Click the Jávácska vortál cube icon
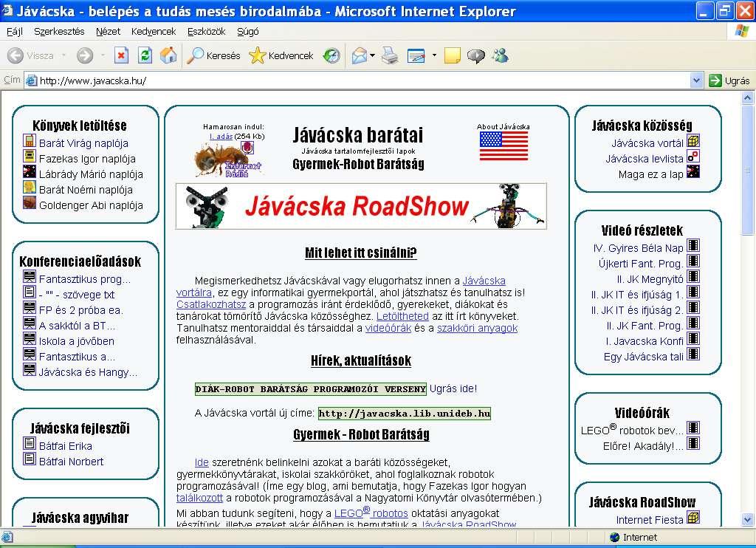This screenshot has width=756, height=548. coord(693,141)
